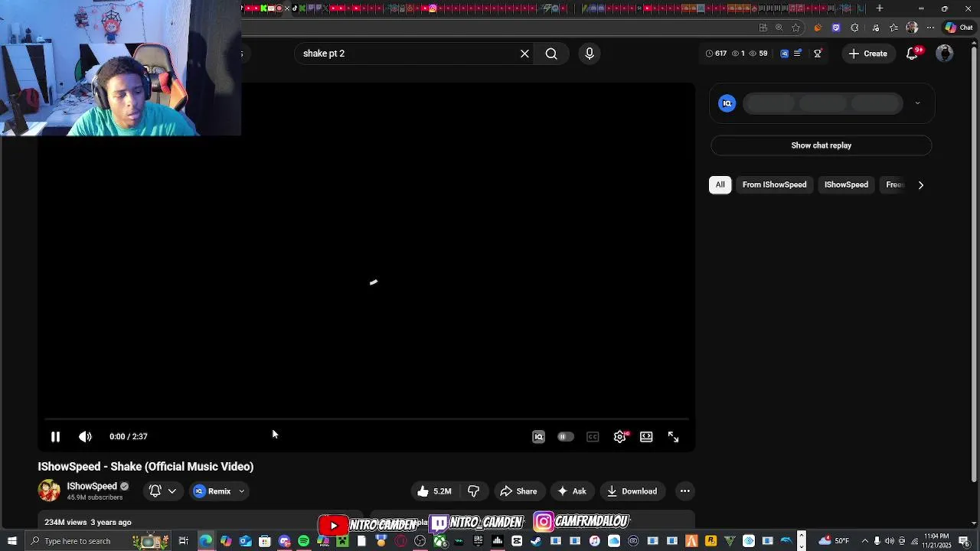Like the video with thumbs up

(434, 491)
